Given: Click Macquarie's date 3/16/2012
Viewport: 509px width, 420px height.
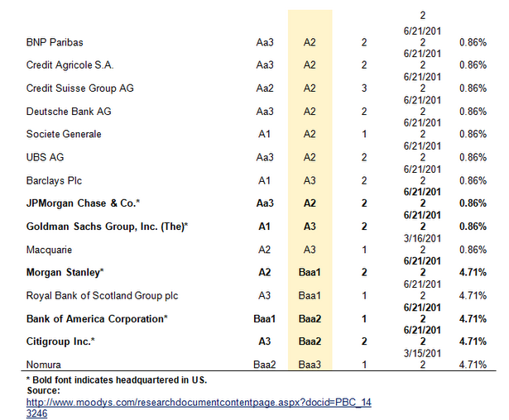Looking at the screenshot, I should pyautogui.click(x=422, y=244).
